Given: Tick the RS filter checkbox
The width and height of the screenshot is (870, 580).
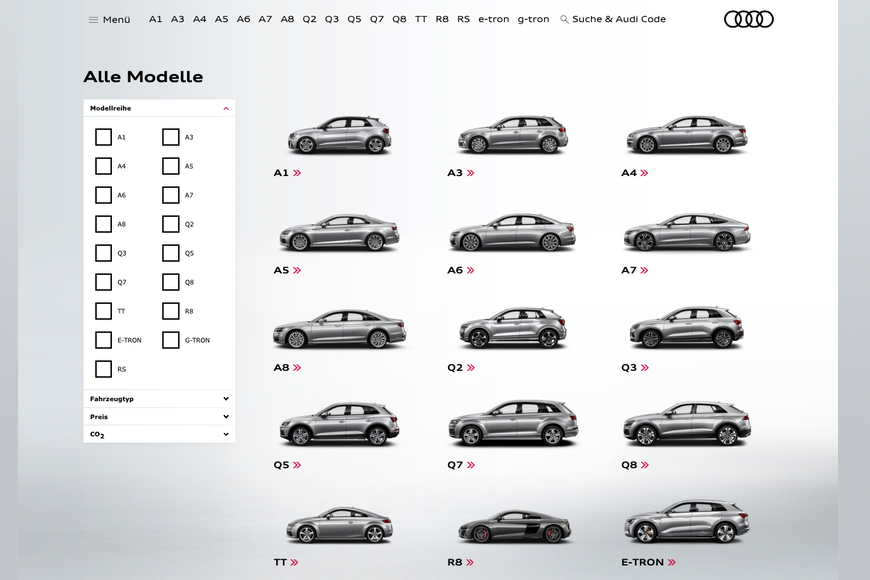Looking at the screenshot, I should (x=103, y=369).
